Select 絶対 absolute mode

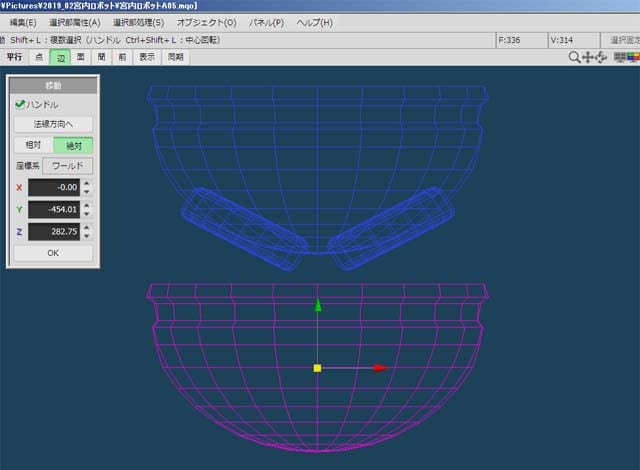[73, 145]
